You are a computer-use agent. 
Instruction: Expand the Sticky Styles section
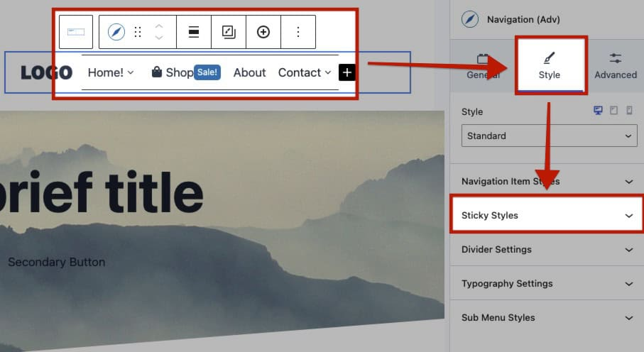pyautogui.click(x=547, y=216)
